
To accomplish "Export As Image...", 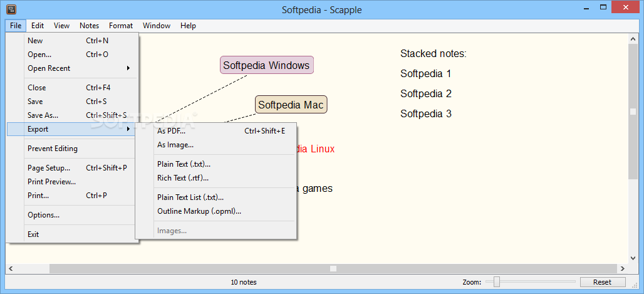I will 216,145.
